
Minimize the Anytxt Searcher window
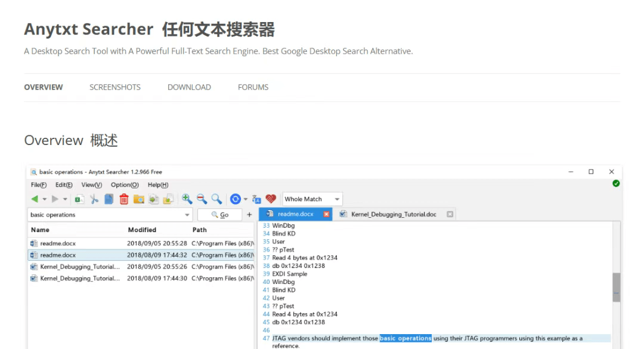[571, 172]
